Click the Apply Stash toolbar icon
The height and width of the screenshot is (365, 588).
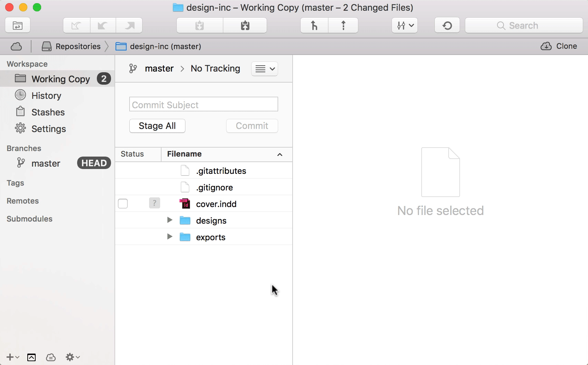click(245, 25)
